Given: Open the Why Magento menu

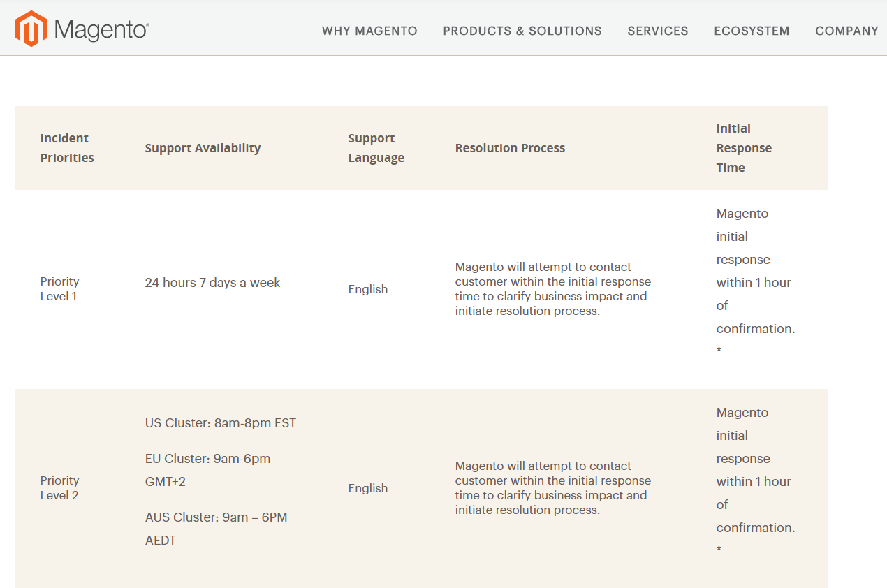Looking at the screenshot, I should click(369, 31).
